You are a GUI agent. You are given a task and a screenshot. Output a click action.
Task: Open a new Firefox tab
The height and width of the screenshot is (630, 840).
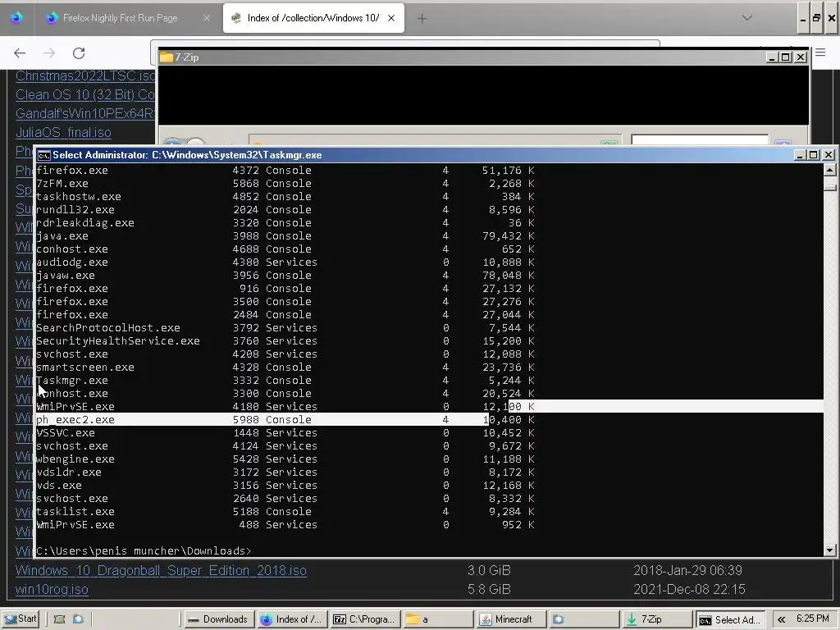(x=422, y=19)
